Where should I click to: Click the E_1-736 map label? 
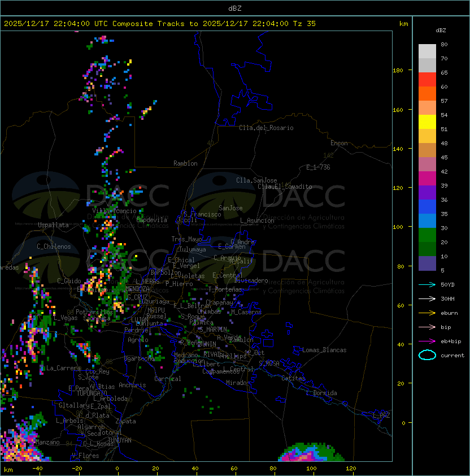click(318, 167)
